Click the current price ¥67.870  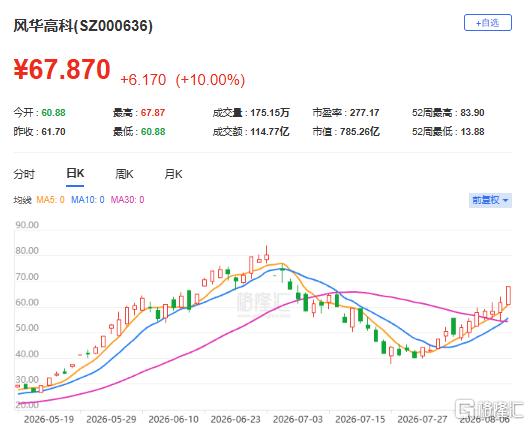[62, 69]
